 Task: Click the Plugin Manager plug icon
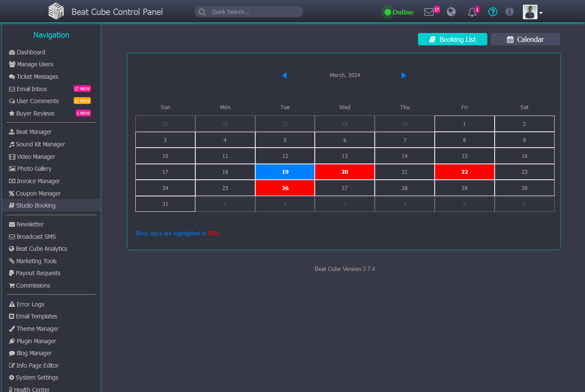click(x=12, y=341)
